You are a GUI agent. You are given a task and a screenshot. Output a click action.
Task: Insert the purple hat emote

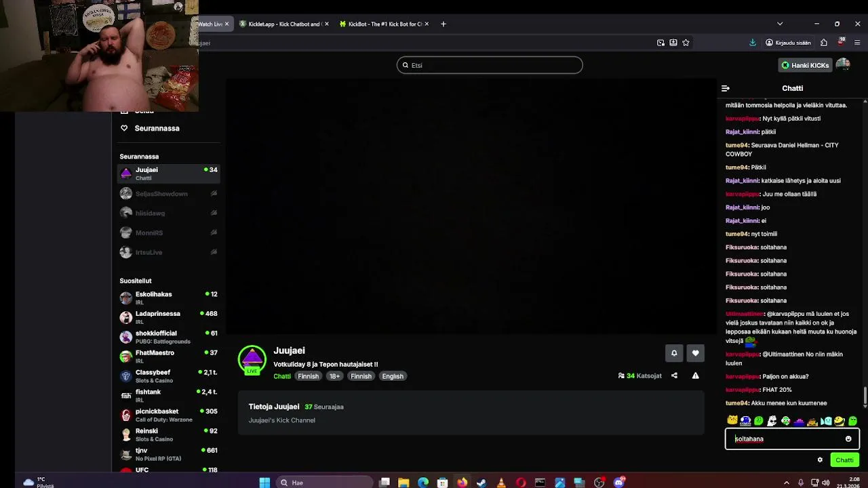(x=799, y=421)
